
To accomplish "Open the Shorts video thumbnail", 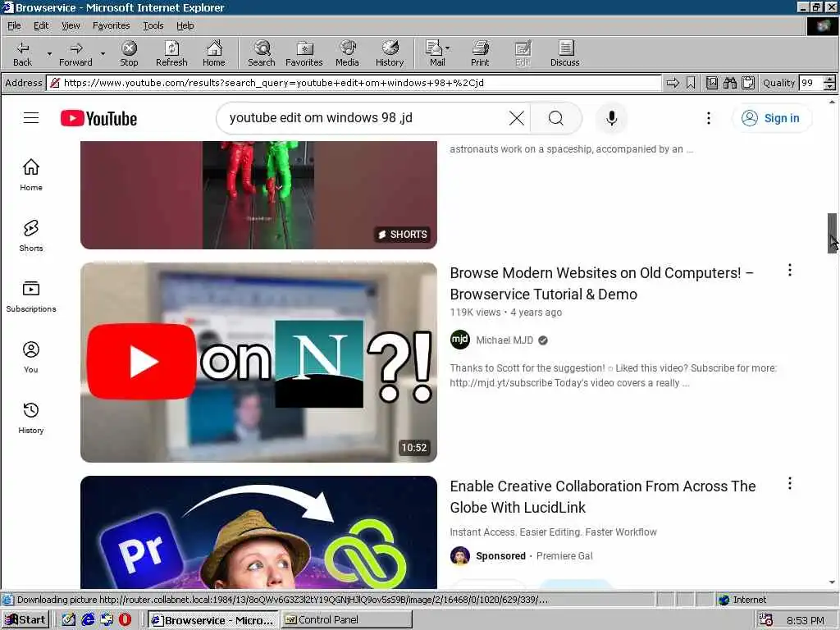I will [258, 195].
